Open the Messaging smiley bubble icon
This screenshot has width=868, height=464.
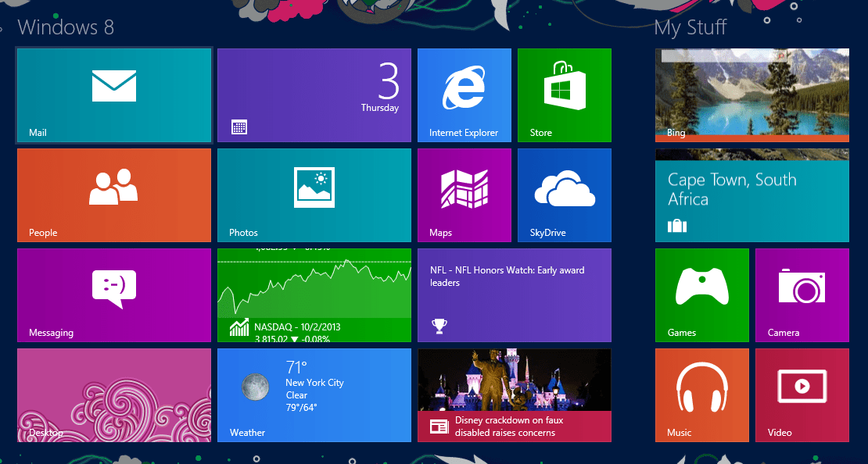click(114, 289)
